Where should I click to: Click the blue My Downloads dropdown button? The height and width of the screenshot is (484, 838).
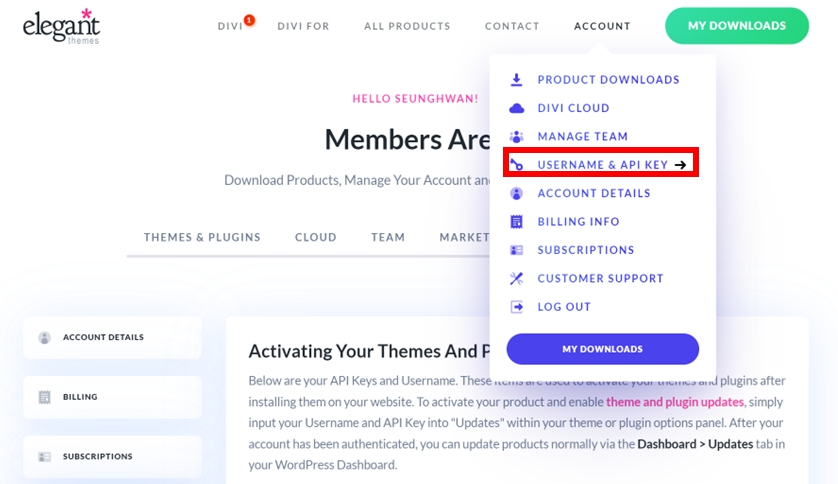(x=603, y=349)
